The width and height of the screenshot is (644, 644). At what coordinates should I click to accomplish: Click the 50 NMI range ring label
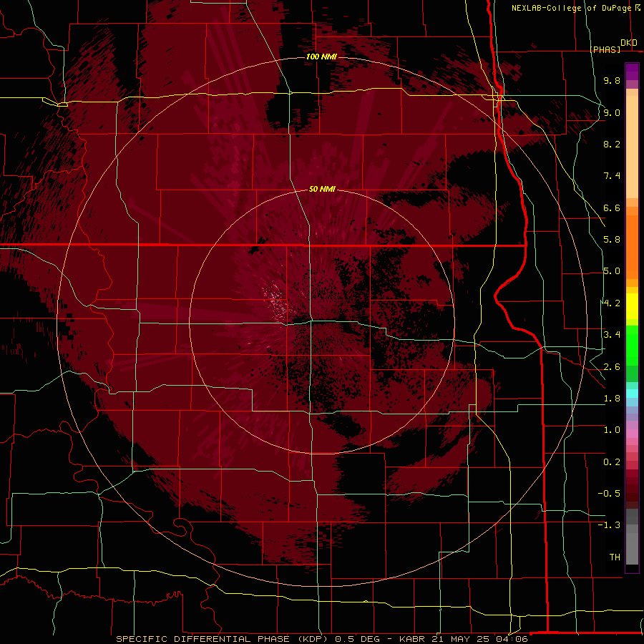(x=322, y=189)
